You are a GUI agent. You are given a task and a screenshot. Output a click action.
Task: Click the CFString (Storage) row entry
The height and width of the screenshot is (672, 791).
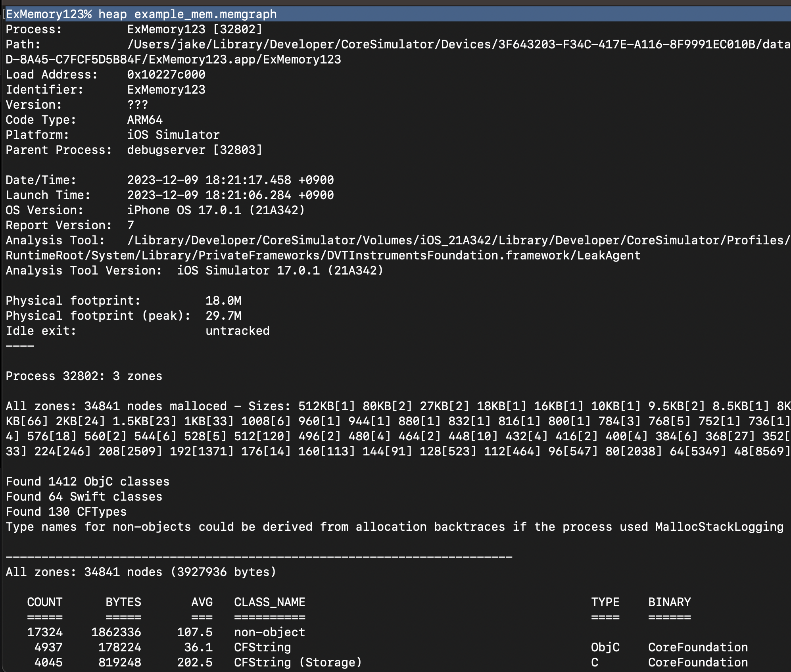click(x=298, y=662)
